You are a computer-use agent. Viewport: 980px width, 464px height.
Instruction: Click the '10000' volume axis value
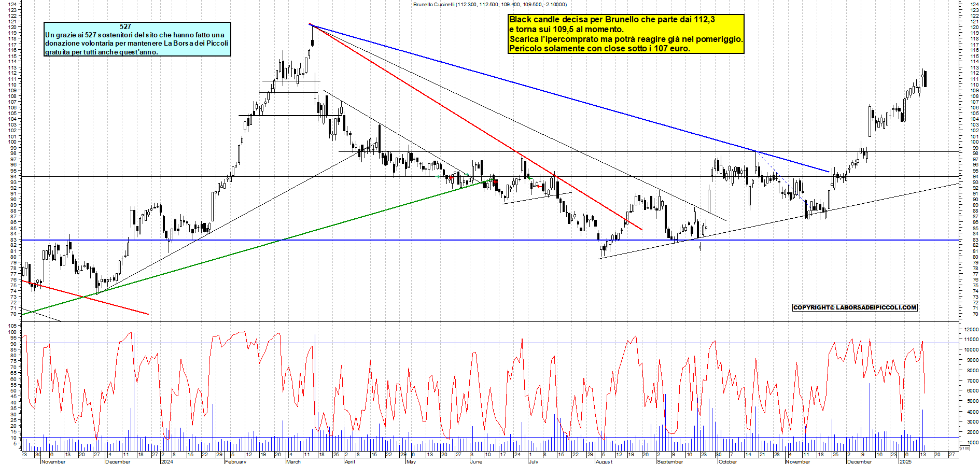pyautogui.click(x=971, y=350)
